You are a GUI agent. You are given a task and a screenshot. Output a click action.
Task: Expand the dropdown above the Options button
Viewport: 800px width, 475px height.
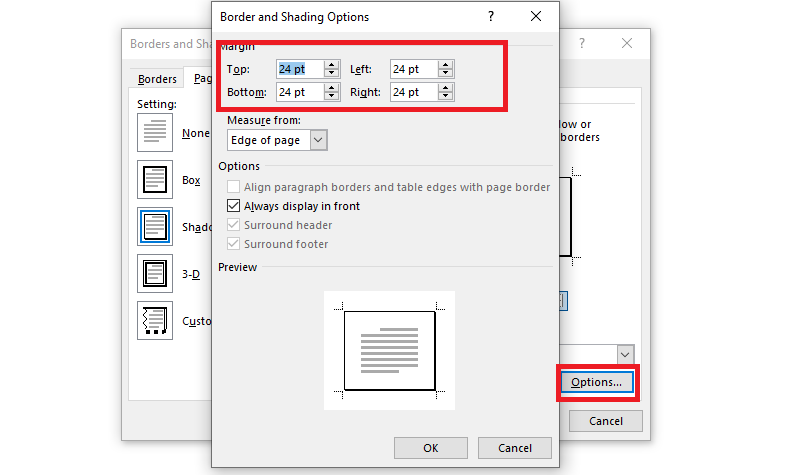[626, 354]
